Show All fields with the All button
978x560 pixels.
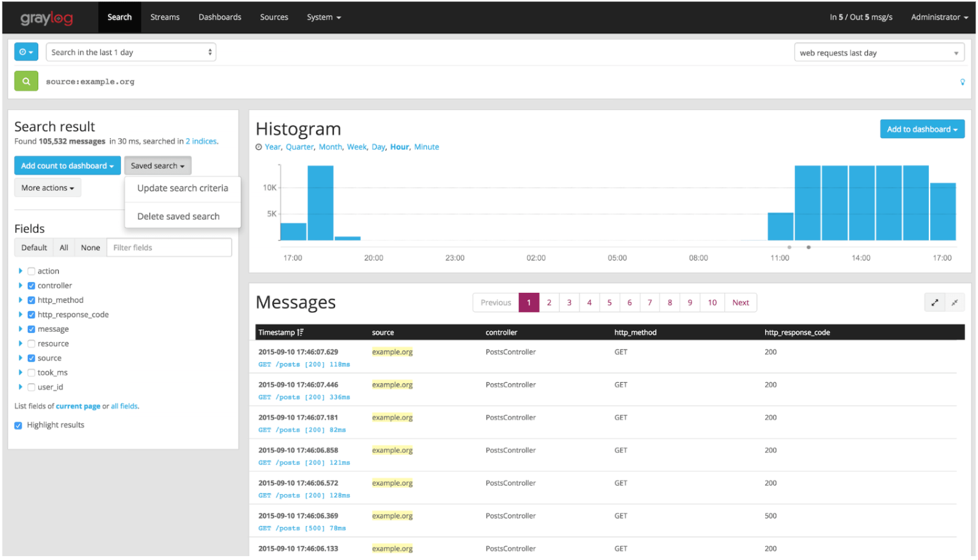tap(64, 248)
